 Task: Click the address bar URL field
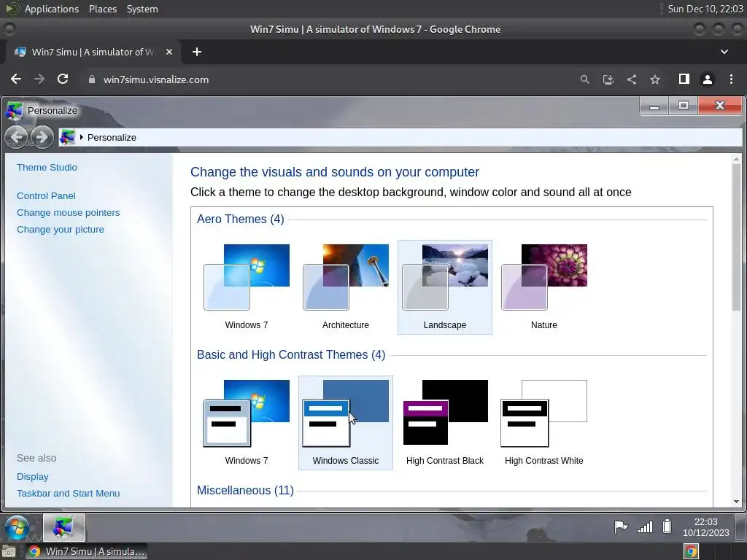coord(329,79)
